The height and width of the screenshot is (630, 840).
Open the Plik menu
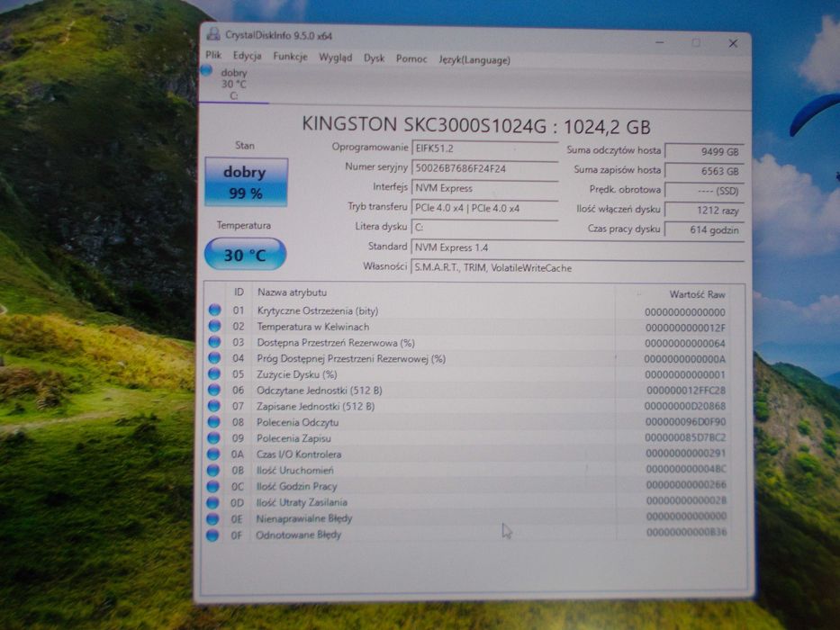[x=213, y=55]
